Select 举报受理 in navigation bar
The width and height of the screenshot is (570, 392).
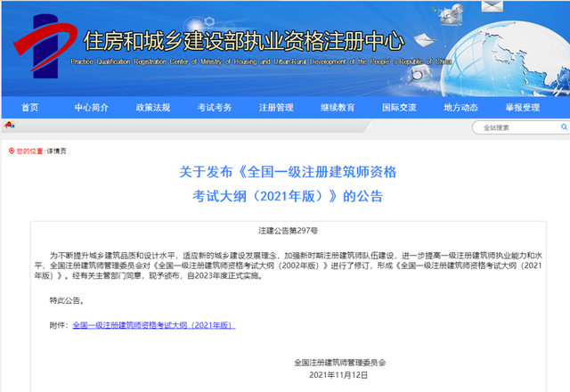coord(523,107)
